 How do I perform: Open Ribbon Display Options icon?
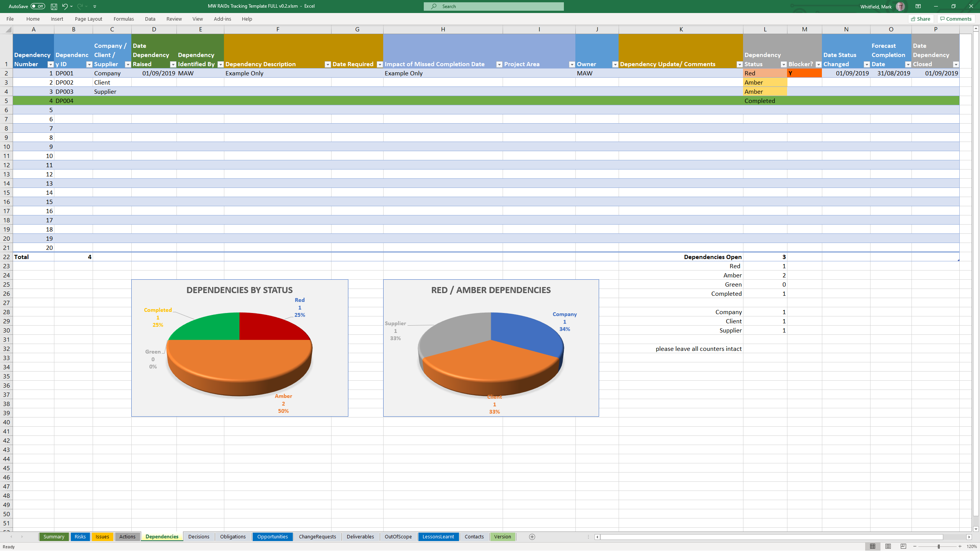coord(918,7)
